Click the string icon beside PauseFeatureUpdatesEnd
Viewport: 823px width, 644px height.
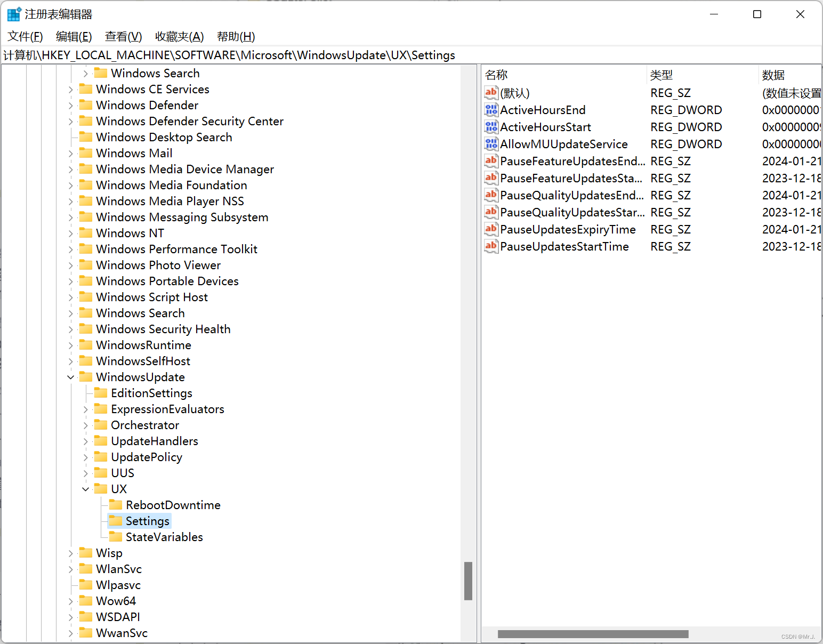coord(491,161)
